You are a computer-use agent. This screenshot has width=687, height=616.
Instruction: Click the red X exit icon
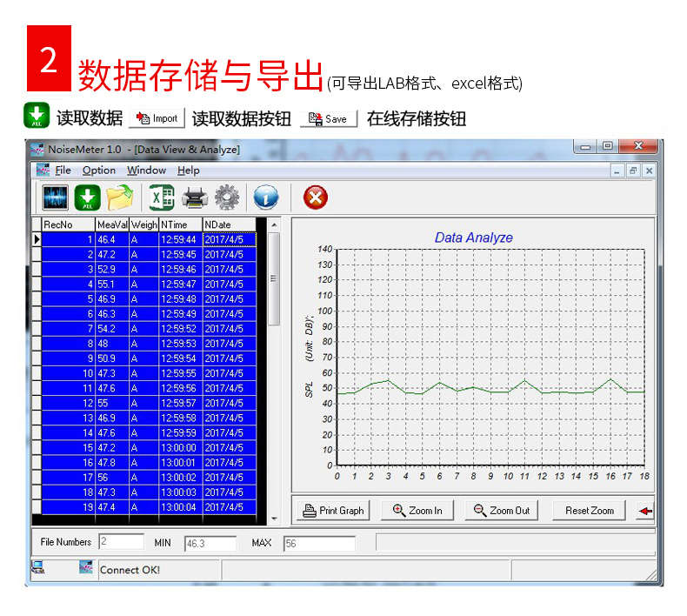316,198
